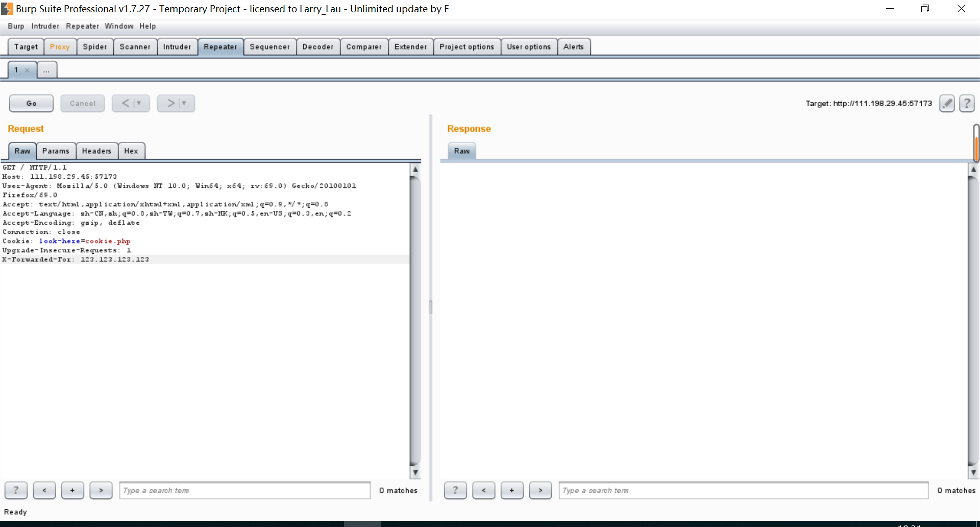Go to previous response search match
The image size is (980, 527).
pyautogui.click(x=484, y=490)
